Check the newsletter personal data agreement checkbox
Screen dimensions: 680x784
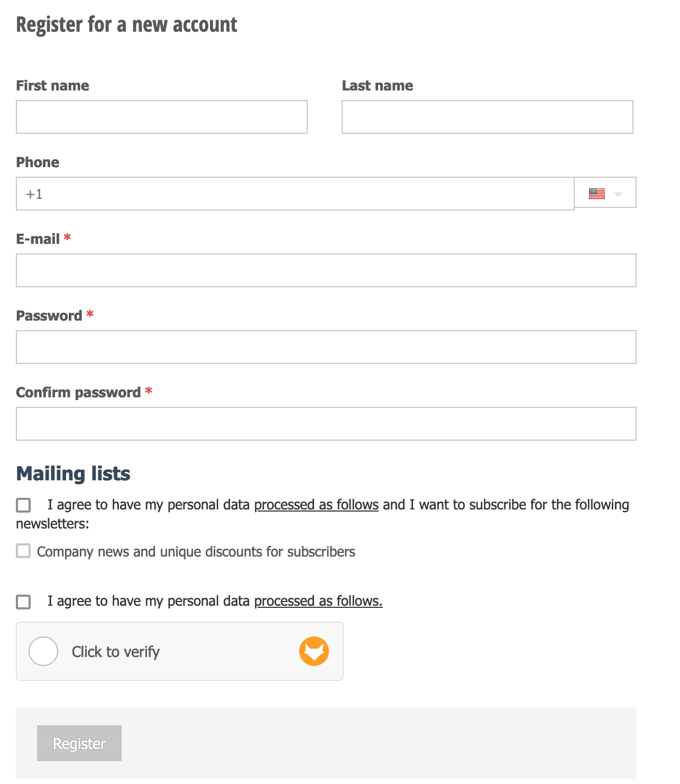pyautogui.click(x=23, y=505)
